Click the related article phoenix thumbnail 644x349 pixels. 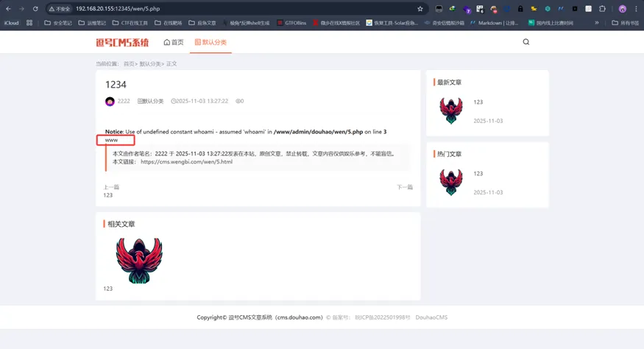[139, 260]
